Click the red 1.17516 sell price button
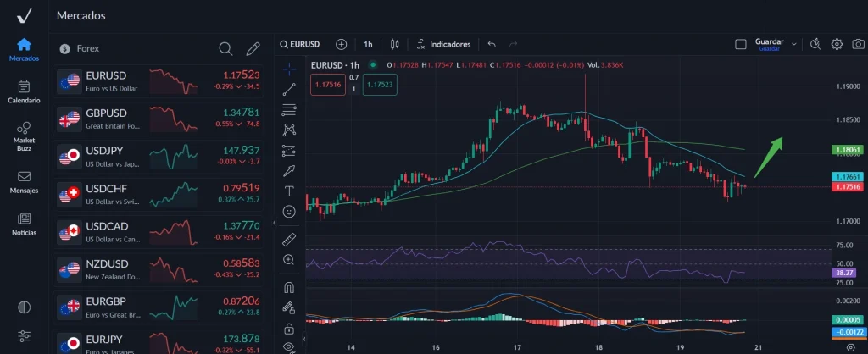The height and width of the screenshot is (354, 868). pos(327,84)
